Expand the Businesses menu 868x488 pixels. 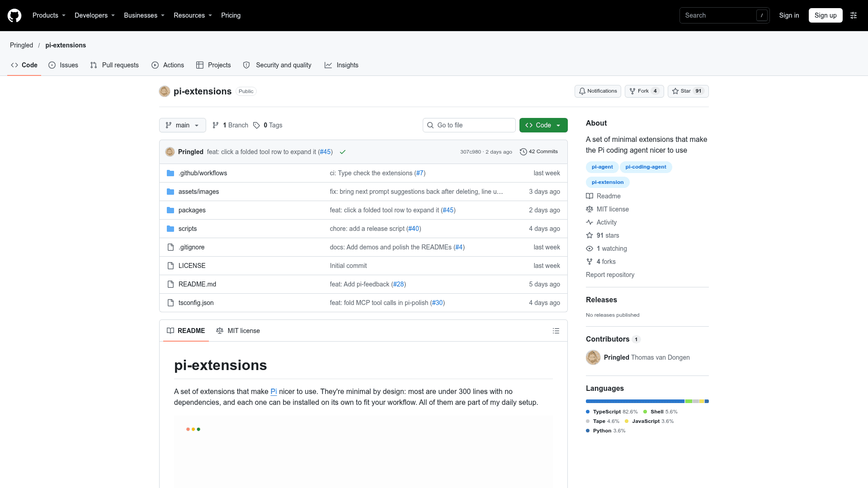pyautogui.click(x=144, y=15)
